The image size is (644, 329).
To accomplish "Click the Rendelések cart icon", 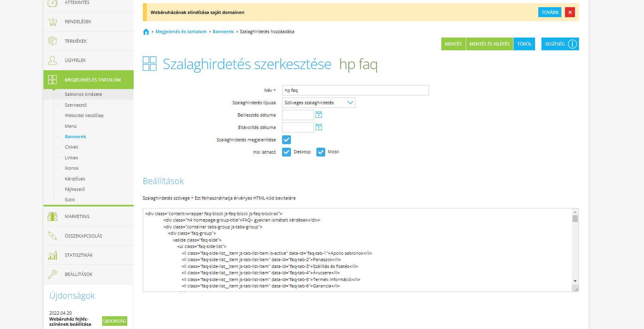I will pos(52,22).
